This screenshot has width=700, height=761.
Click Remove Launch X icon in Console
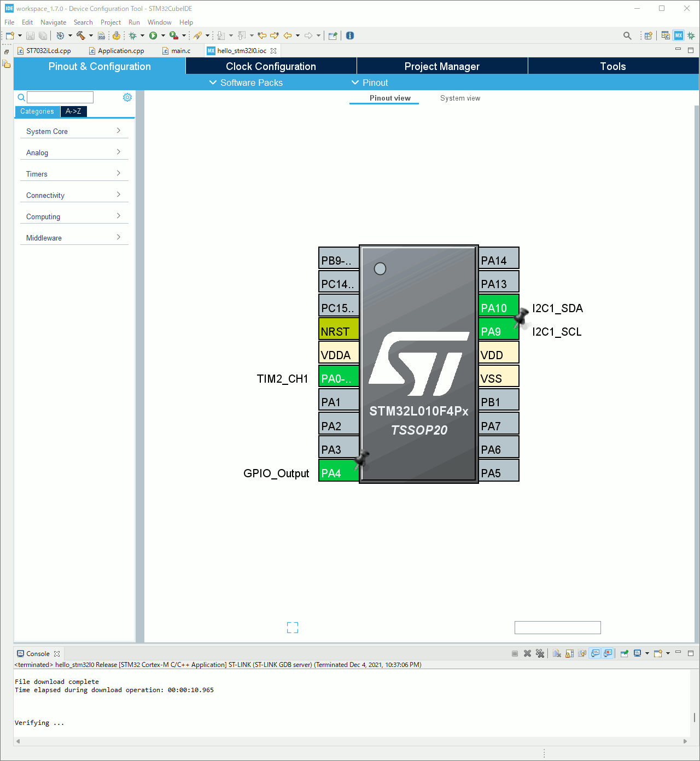click(527, 653)
